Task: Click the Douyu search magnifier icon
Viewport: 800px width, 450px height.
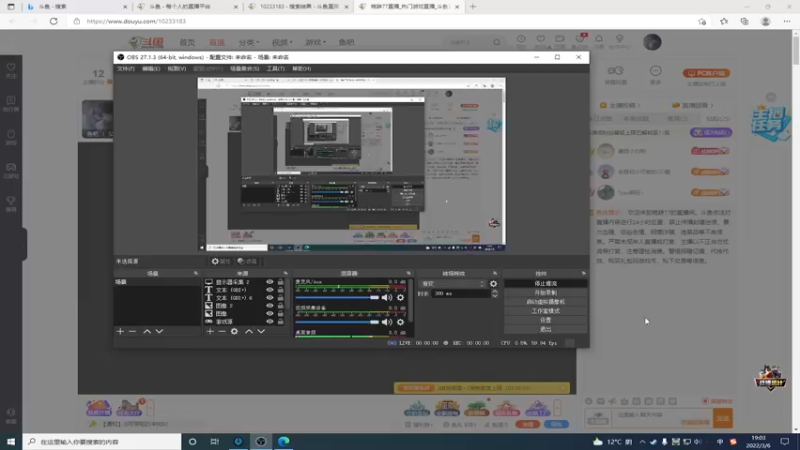Action: 497,42
